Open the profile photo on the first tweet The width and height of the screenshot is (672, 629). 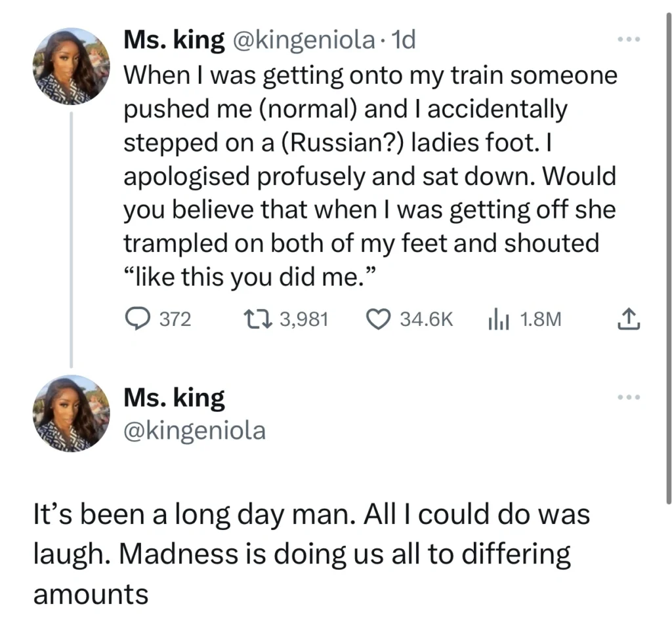click(71, 66)
